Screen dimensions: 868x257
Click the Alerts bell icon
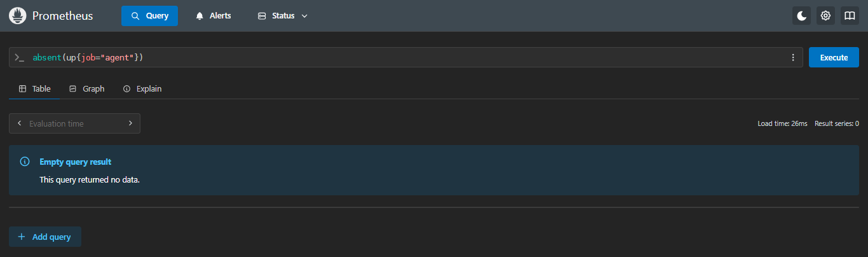[x=200, y=16]
